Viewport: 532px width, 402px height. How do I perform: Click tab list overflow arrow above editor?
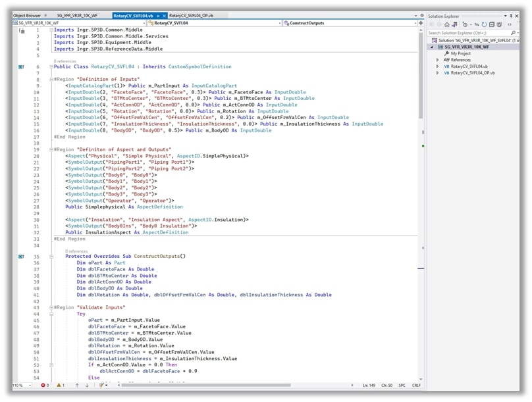[415, 16]
